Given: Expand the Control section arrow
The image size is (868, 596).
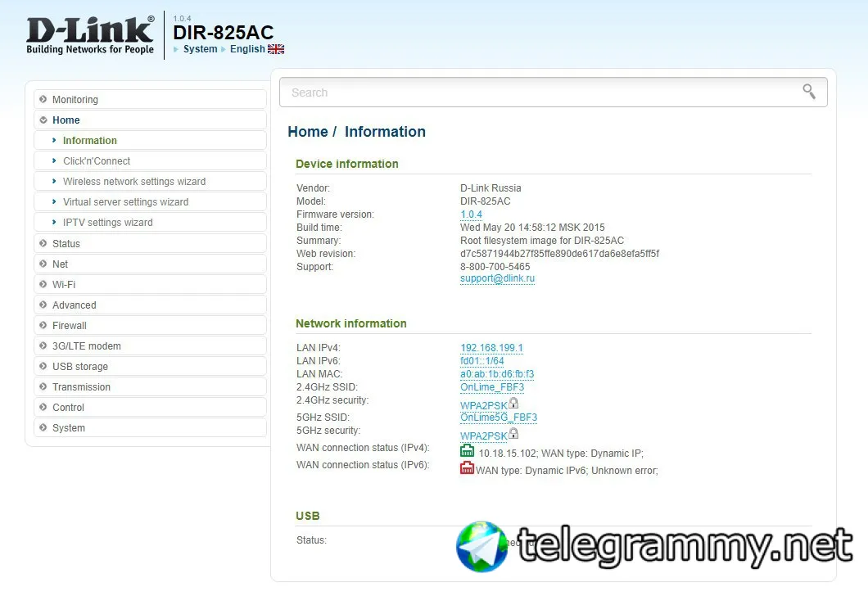Looking at the screenshot, I should click(x=43, y=407).
